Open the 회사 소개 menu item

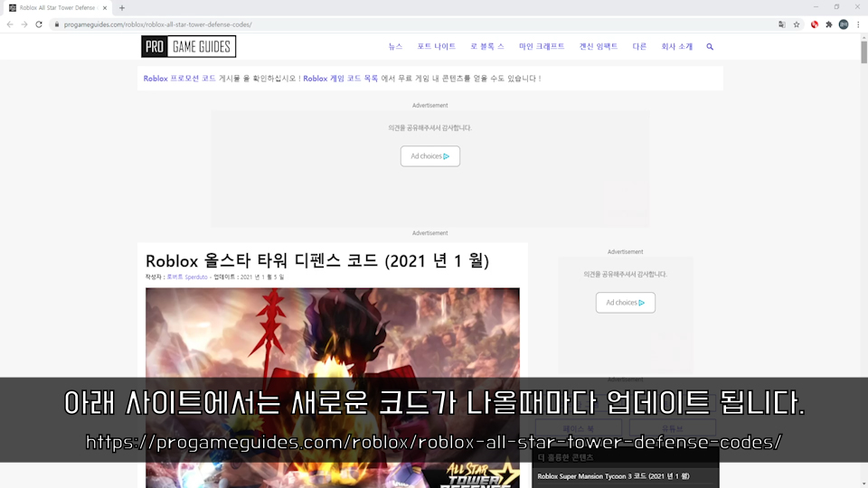coord(676,46)
